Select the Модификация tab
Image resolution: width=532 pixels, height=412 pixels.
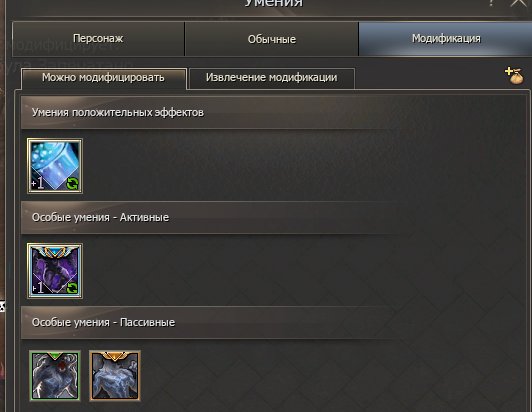coord(445,39)
